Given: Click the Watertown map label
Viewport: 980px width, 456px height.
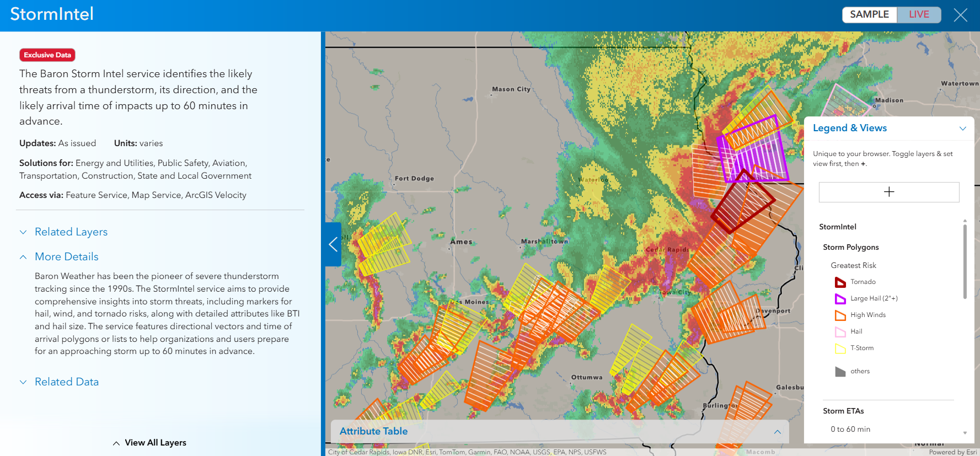Looking at the screenshot, I should pos(960,84).
